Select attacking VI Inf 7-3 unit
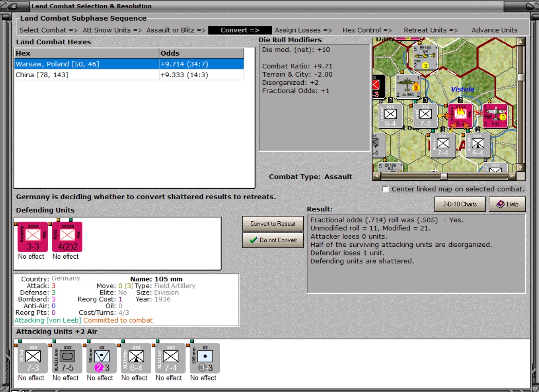 click(x=33, y=358)
